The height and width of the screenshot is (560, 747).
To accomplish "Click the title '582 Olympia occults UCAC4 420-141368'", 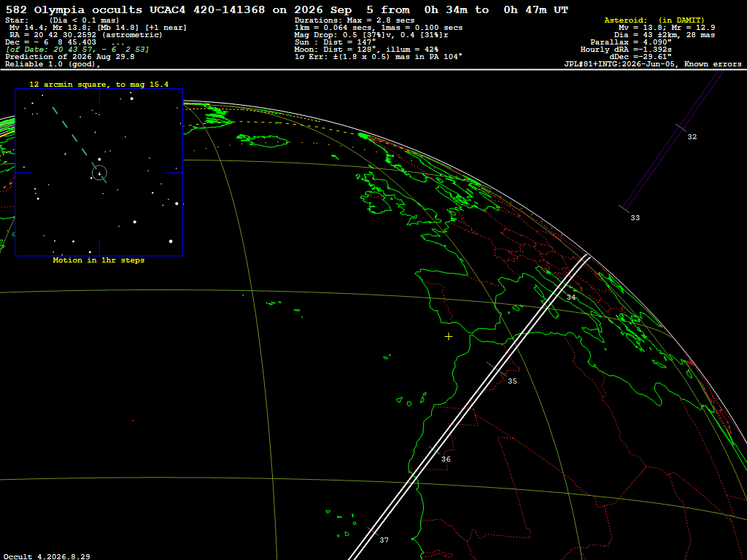I will coord(135,9).
